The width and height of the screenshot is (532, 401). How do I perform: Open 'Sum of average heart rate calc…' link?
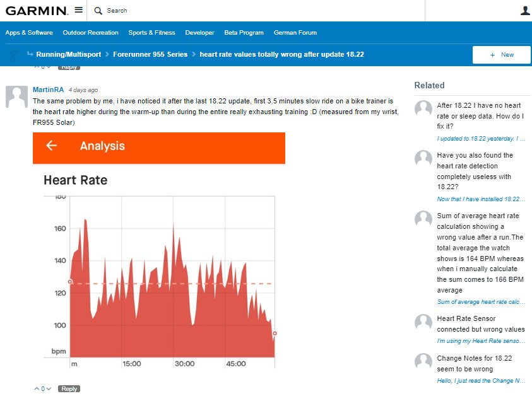[x=481, y=301]
